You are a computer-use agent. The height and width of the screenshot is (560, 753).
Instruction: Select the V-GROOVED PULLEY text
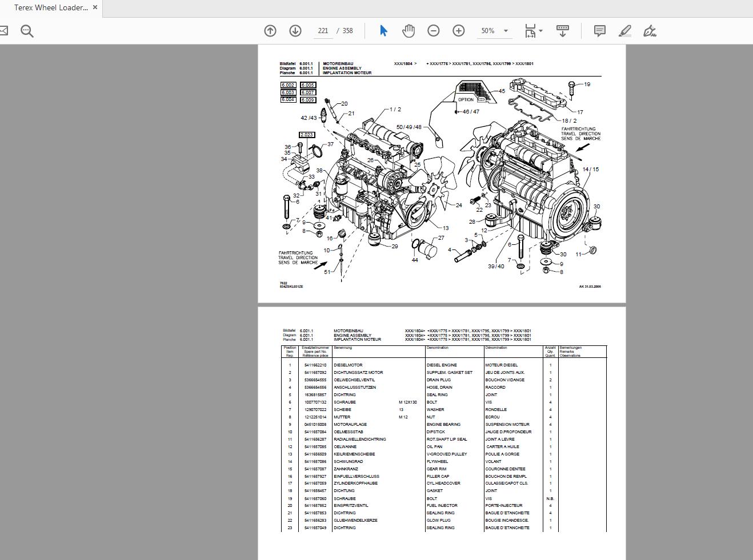[447, 454]
